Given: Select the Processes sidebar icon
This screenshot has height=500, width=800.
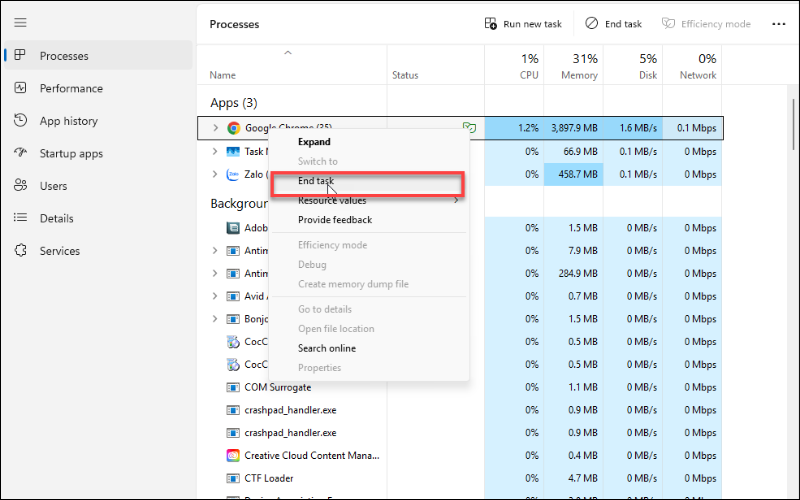Looking at the screenshot, I should (20, 55).
